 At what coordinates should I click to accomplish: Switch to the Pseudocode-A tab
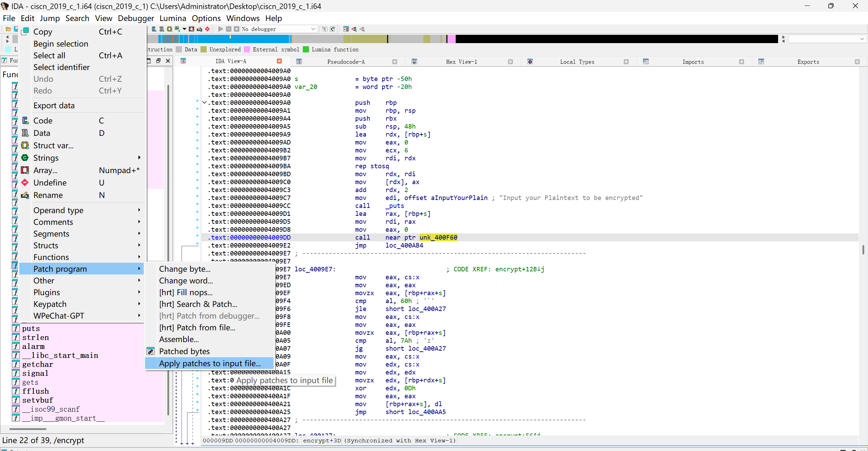pyautogui.click(x=345, y=62)
